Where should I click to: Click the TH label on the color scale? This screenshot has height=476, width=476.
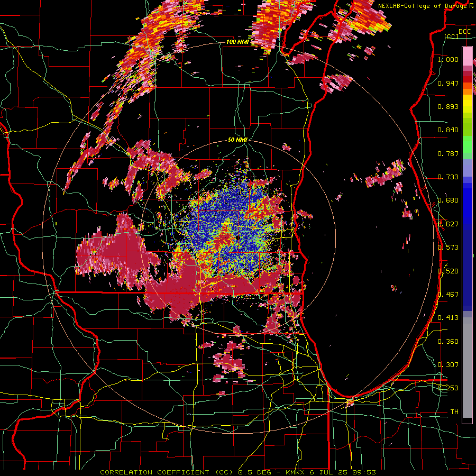point(454,412)
